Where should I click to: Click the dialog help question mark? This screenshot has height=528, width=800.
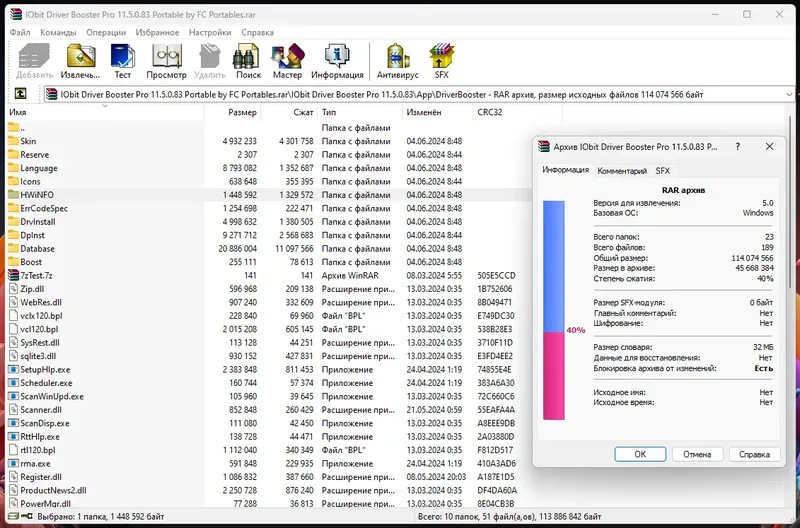click(737, 146)
